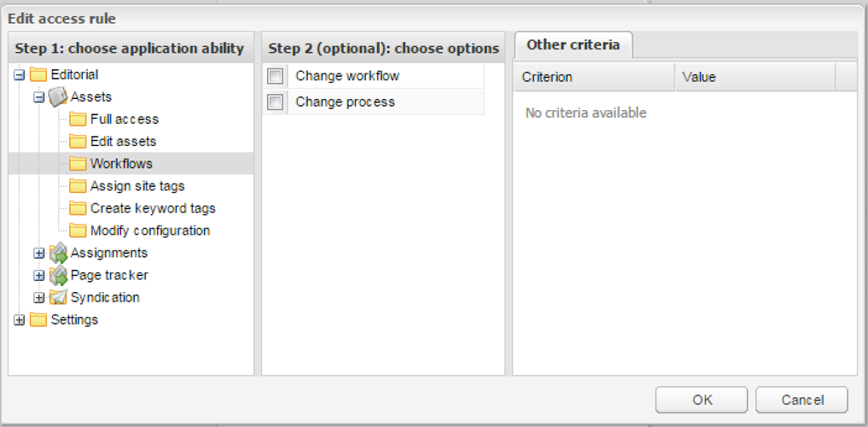Select the Editorial tree label
Viewport: 868px width, 427px height.
click(x=75, y=75)
